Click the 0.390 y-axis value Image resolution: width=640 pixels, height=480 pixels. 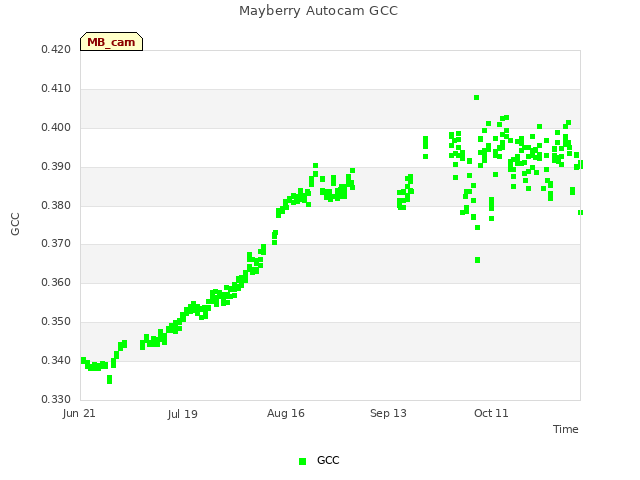pyautogui.click(x=56, y=167)
